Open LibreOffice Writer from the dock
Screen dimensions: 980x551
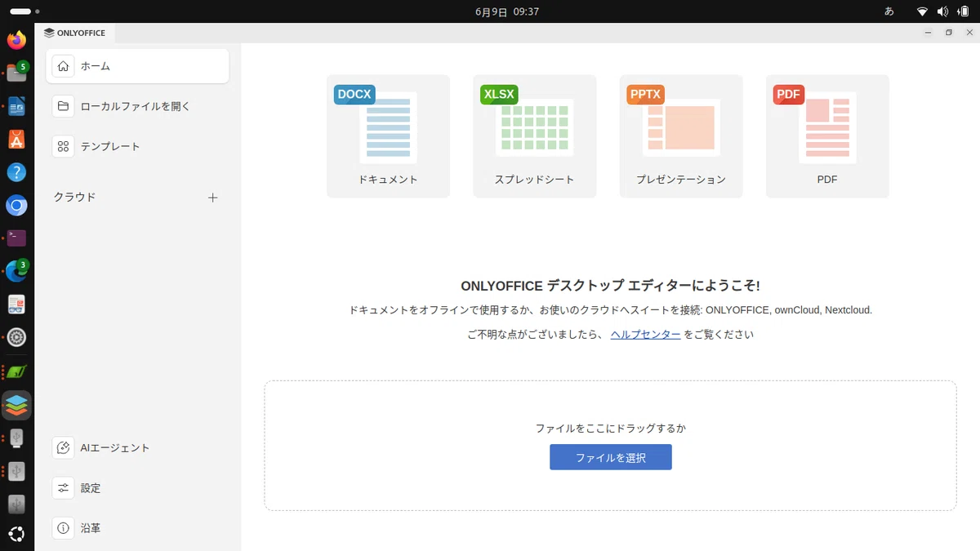pos(16,106)
